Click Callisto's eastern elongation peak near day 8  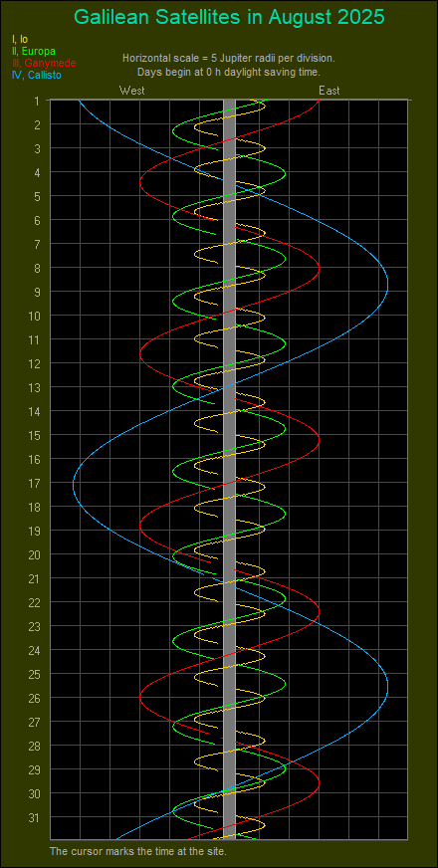point(387,283)
